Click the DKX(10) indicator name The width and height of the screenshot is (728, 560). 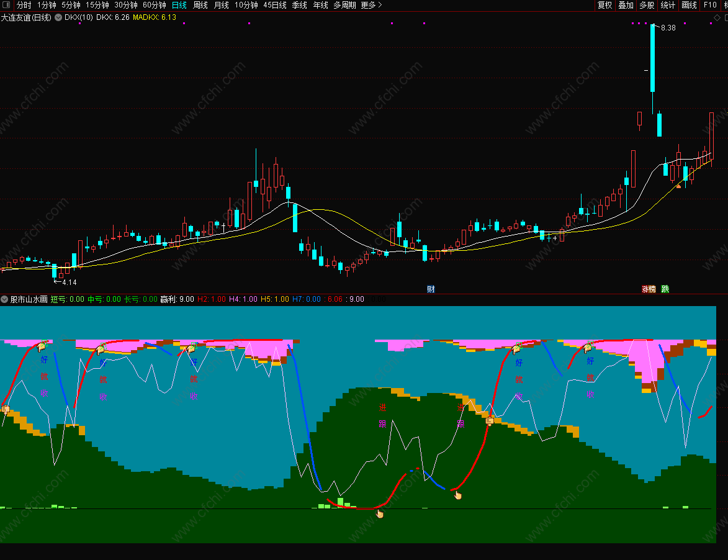click(78, 17)
